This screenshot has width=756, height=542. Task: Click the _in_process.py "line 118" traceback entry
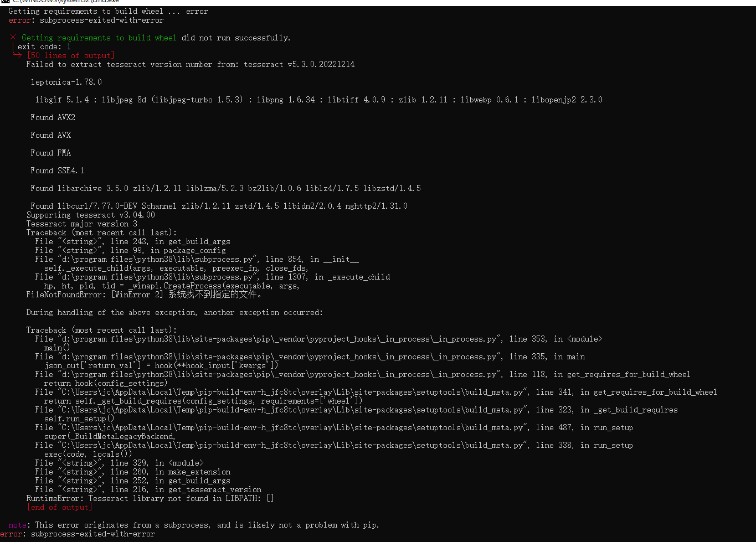pyautogui.click(x=363, y=374)
